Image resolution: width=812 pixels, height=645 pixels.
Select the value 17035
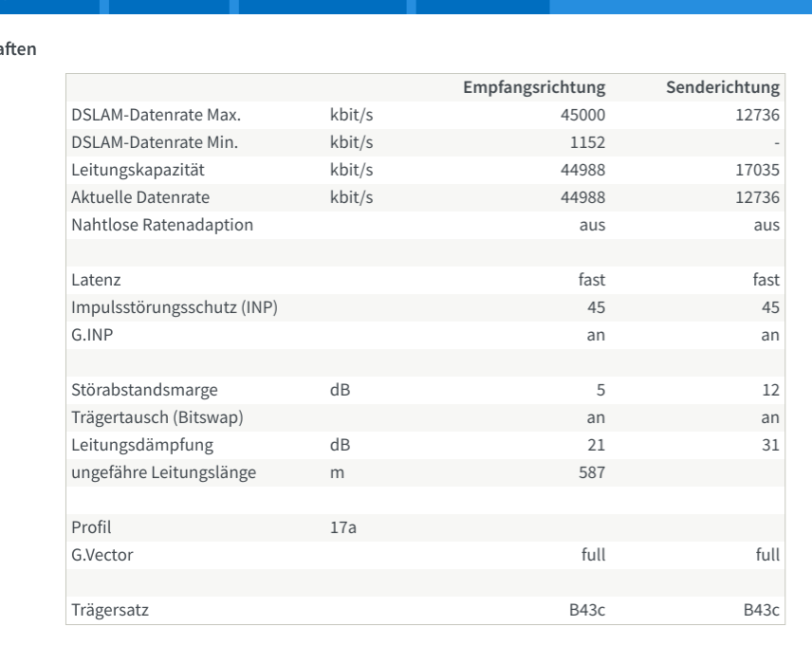[x=757, y=170]
